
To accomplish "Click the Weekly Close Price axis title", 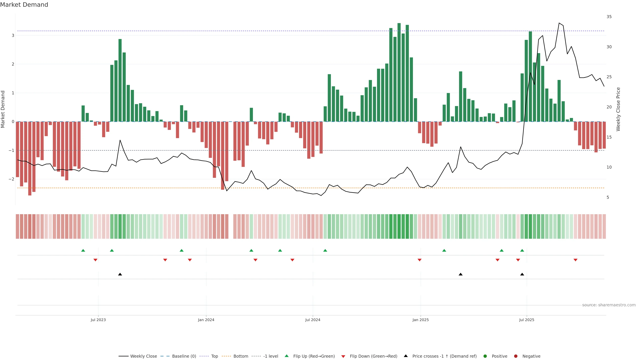I will [618, 109].
